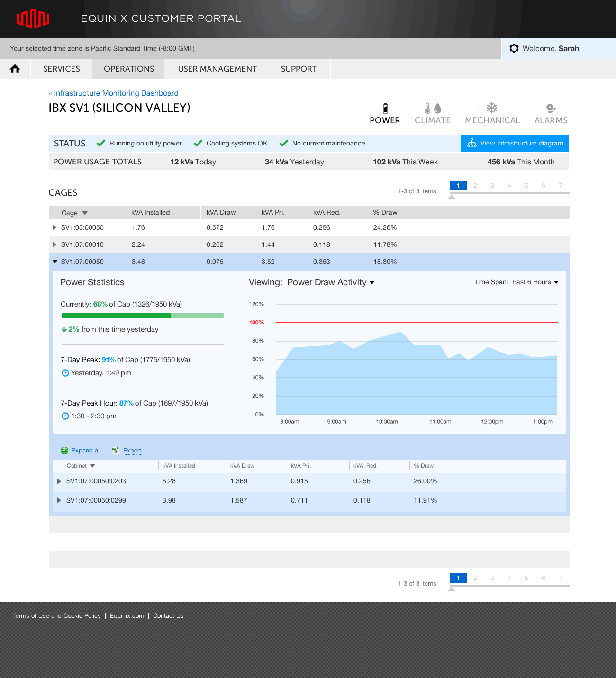The height and width of the screenshot is (678, 616).
Task: Go to page 5 in top pagination
Action: tap(526, 186)
